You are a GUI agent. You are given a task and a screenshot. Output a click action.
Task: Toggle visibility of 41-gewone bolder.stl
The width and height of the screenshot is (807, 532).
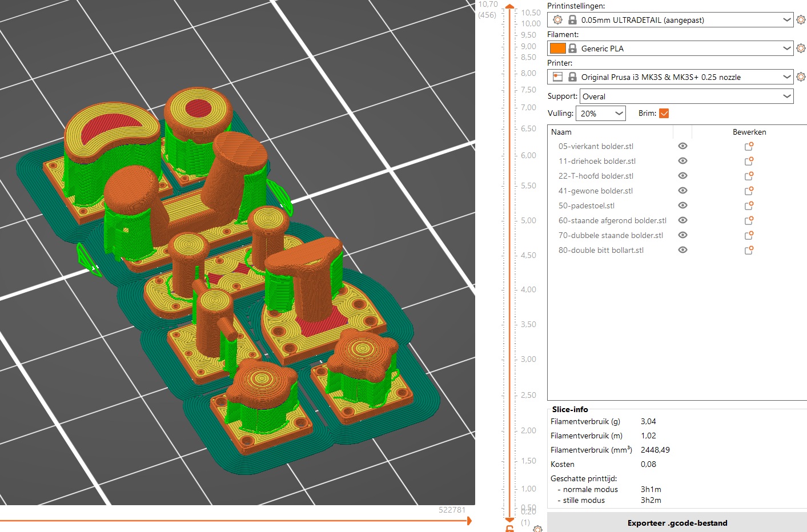[682, 191]
